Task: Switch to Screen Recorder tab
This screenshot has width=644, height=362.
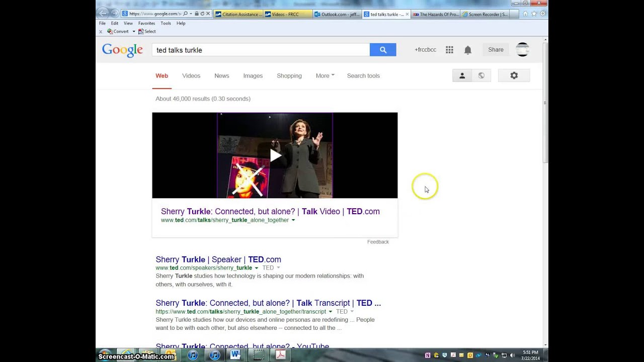Action: tap(485, 14)
